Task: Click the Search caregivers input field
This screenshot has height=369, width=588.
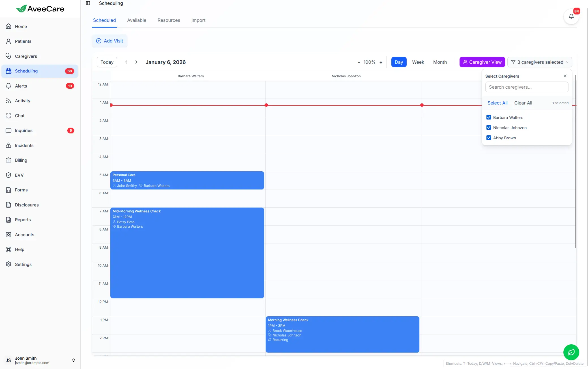Action: 526,87
